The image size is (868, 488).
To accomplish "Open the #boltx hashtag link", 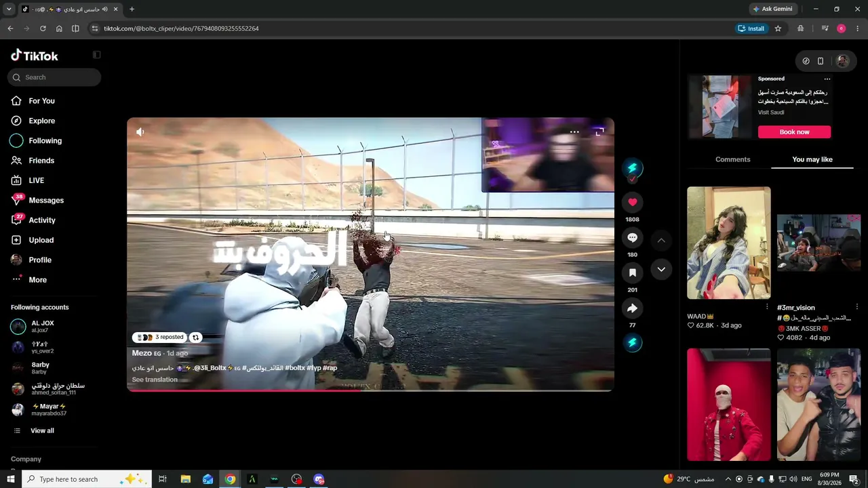I will (x=295, y=368).
